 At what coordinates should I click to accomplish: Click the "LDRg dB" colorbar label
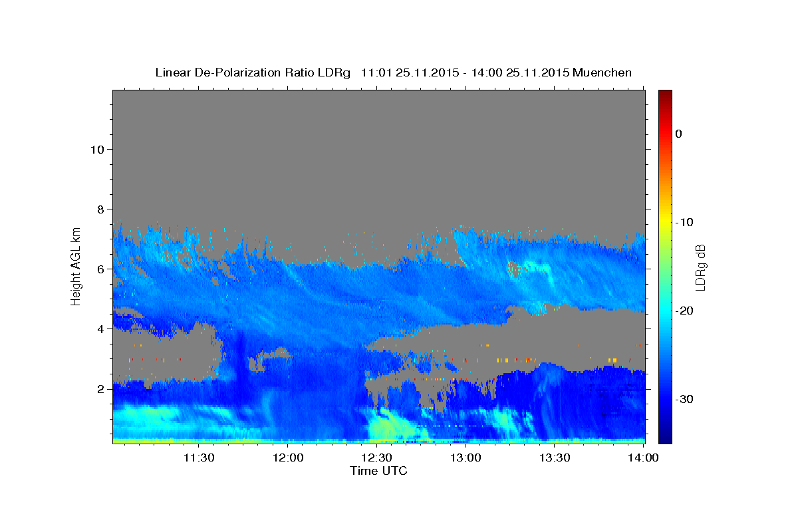(x=700, y=267)
